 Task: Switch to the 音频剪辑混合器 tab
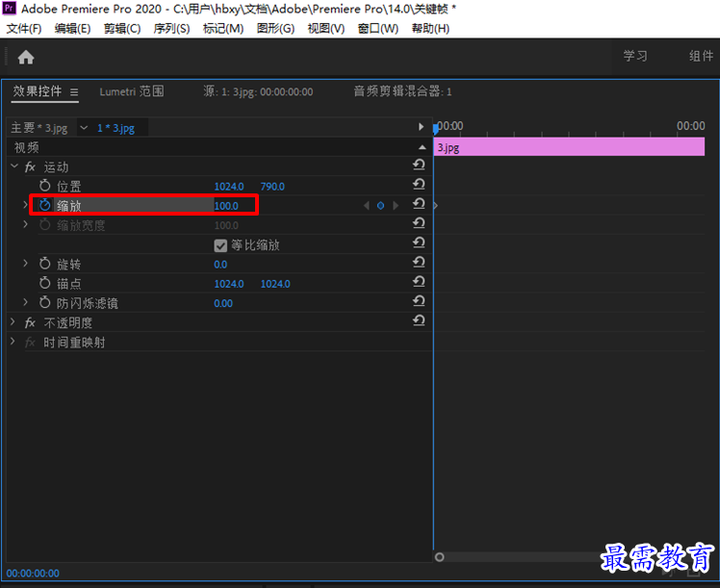coord(402,91)
